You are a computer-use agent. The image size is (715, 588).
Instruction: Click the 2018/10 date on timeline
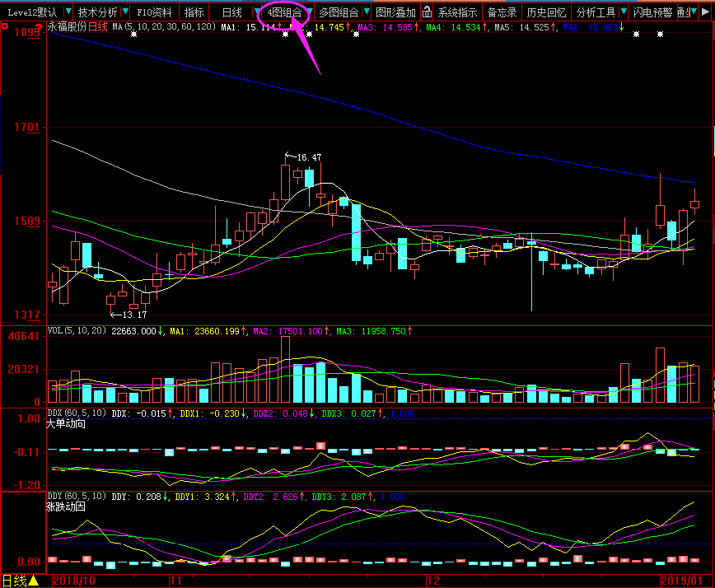click(74, 581)
